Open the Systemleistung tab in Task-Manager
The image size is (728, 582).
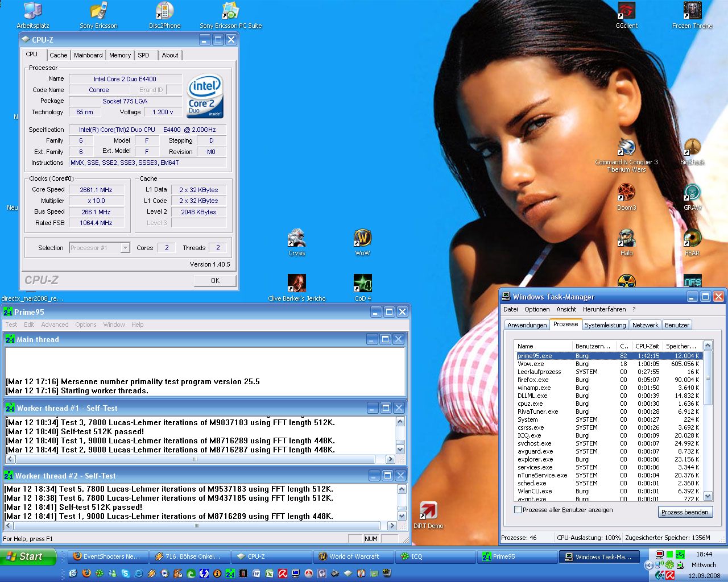605,325
